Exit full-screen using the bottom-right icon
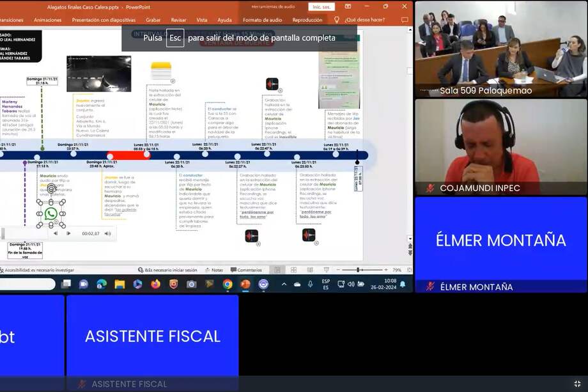 (577, 384)
